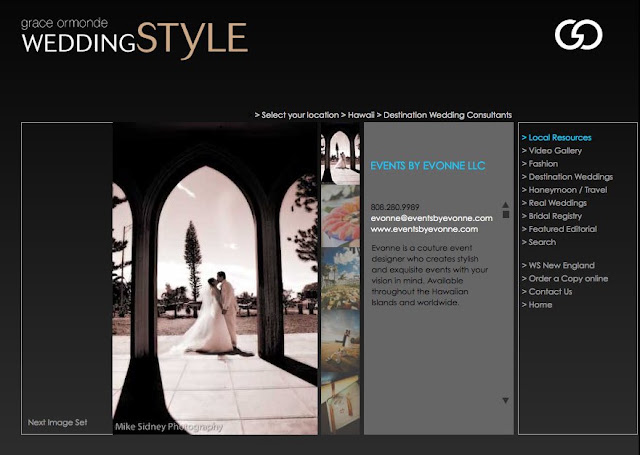Click Hawaii breadcrumb link
This screenshot has width=640, height=455.
coord(361,115)
